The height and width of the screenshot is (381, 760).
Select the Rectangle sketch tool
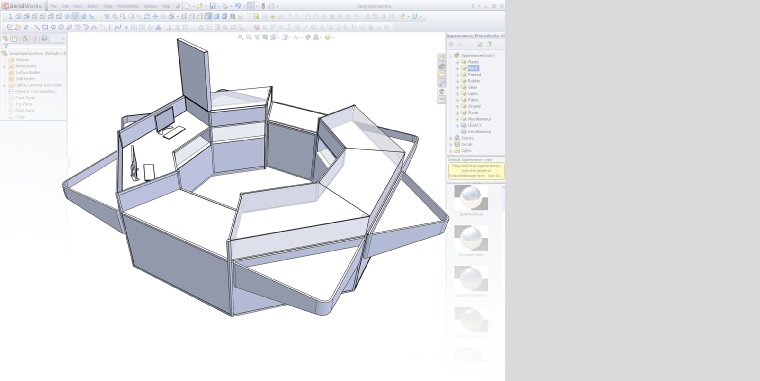tap(45, 28)
